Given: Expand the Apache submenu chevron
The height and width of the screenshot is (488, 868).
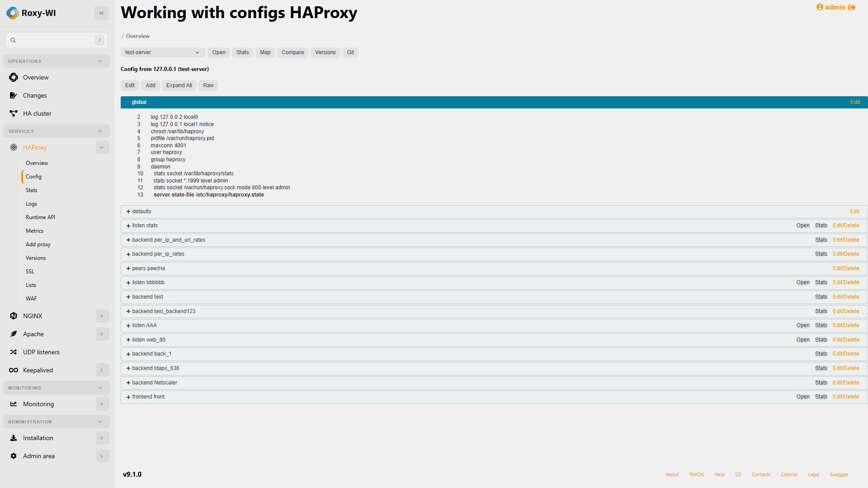Looking at the screenshot, I should coord(102,334).
